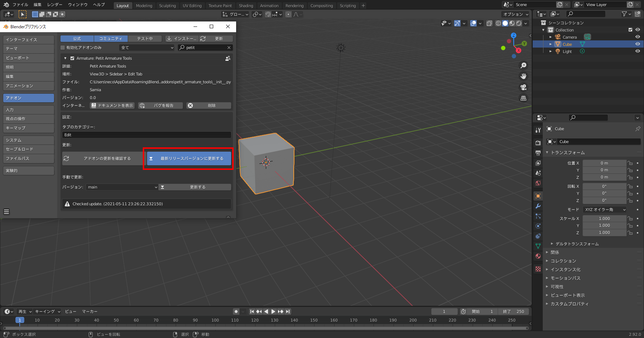This screenshot has width=644, height=338.
Task: Open the Material properties tab icon
Action: coord(538,256)
